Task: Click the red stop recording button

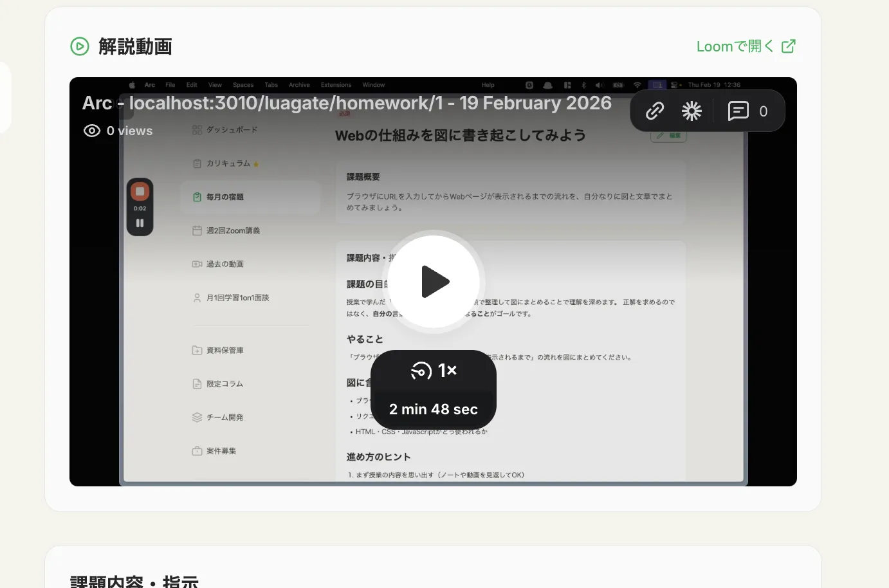Action: [140, 192]
